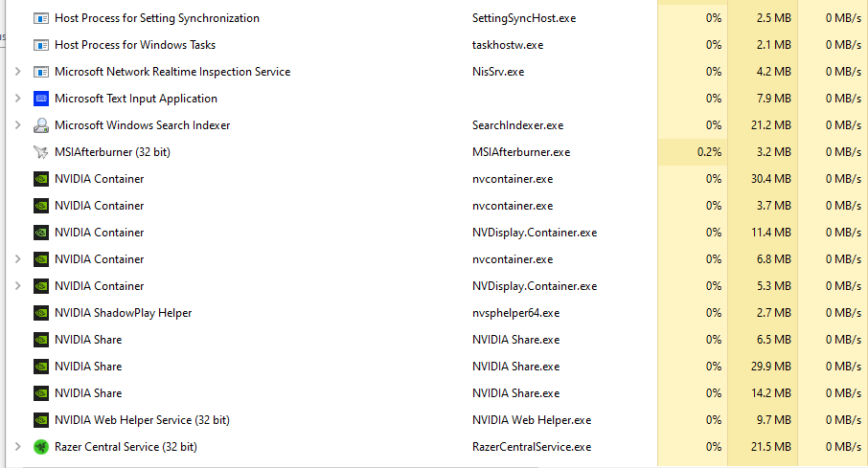
Task: Click the Microsoft Windows Search Indexer icon
Action: [41, 125]
